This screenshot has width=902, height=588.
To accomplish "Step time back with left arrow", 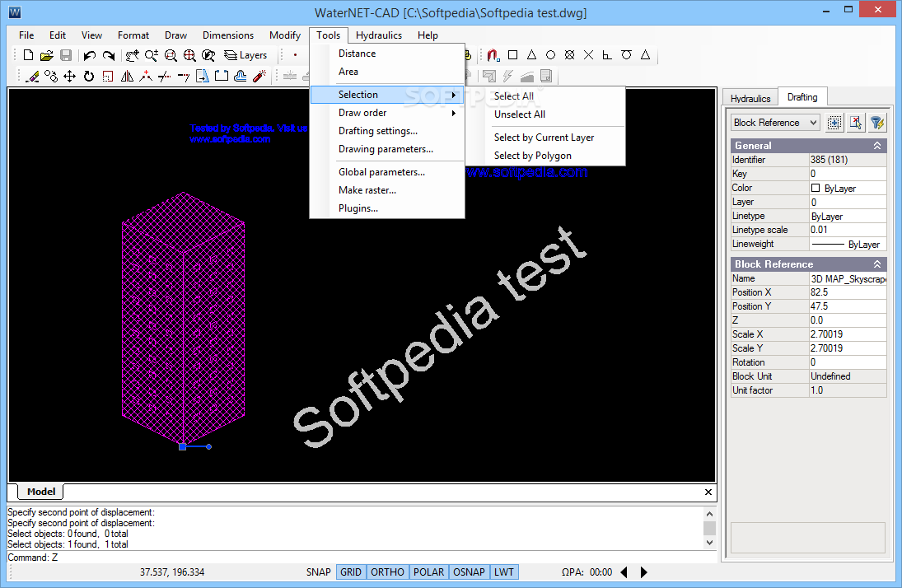I will [624, 572].
